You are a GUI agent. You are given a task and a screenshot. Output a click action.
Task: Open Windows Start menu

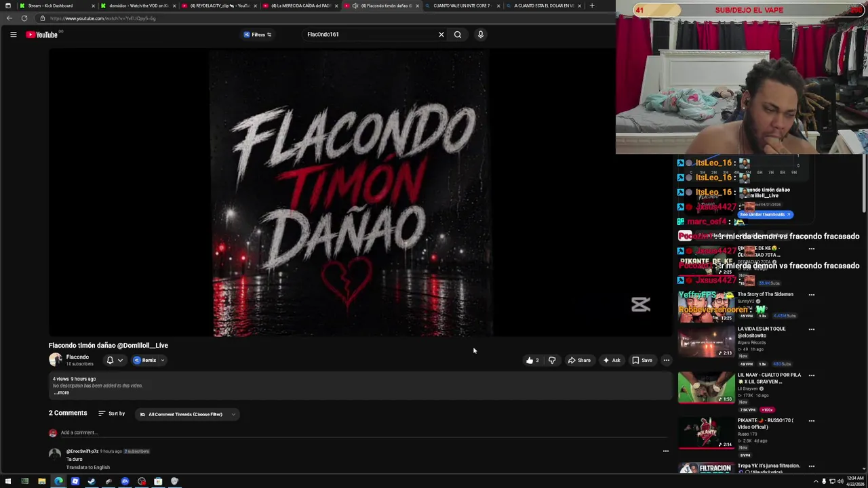8,481
